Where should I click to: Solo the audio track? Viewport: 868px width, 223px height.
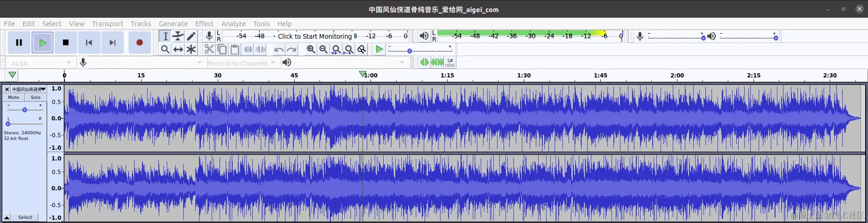(x=36, y=98)
